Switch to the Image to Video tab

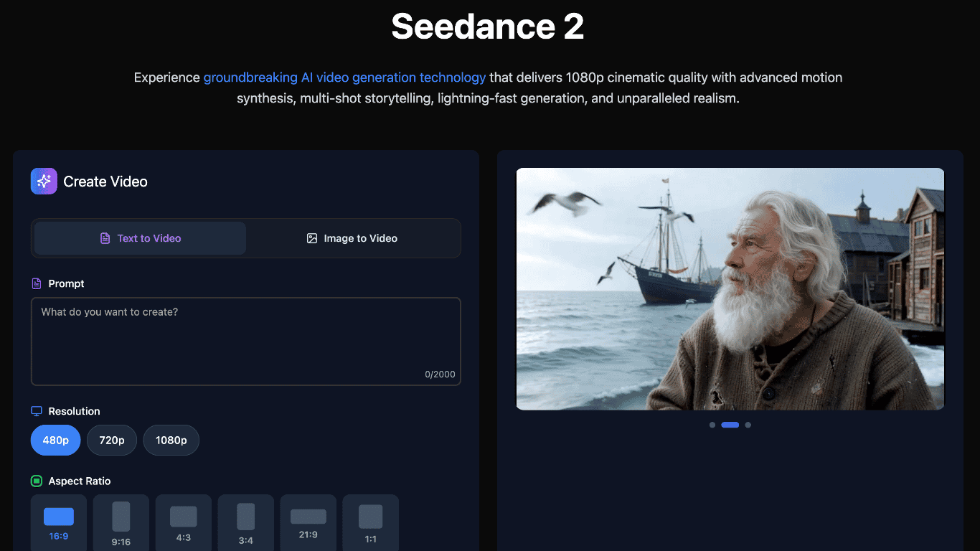[352, 237]
